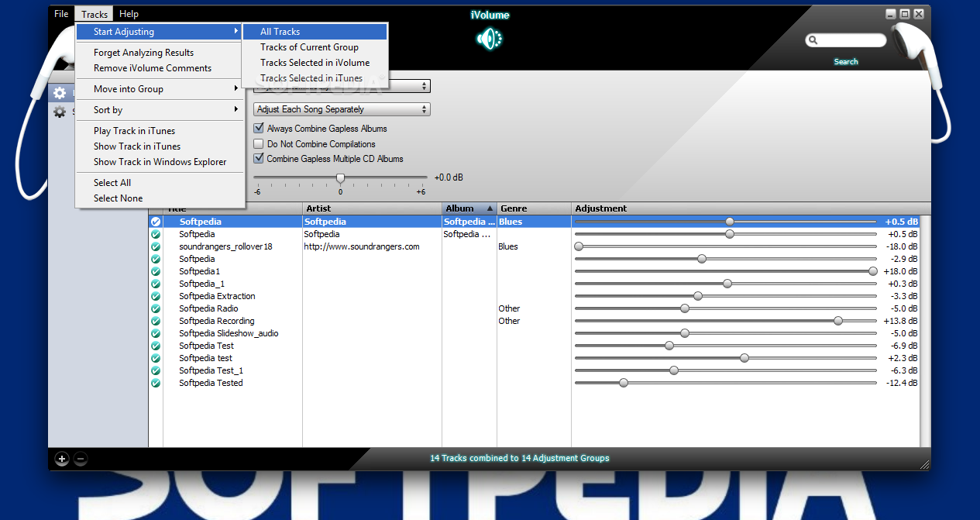Viewport: 980px width, 520px height.
Task: Toggle check icon for Softpedia1 track
Action: pos(156,271)
